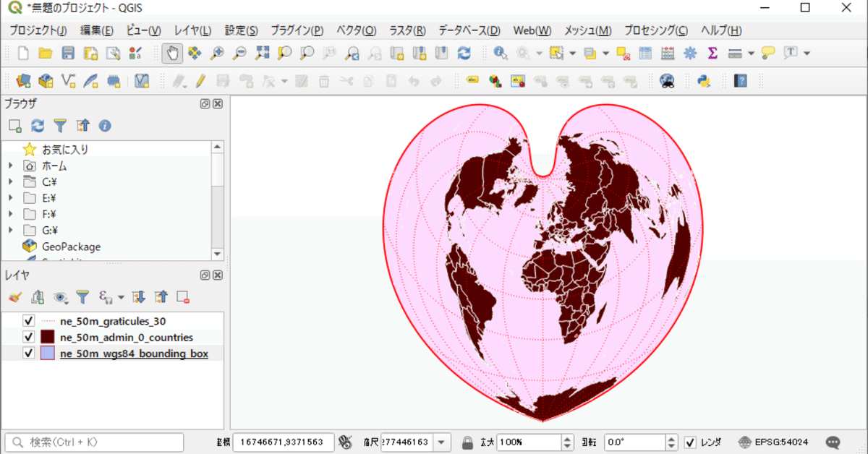Click the Messages speech bubble in status bar
Viewport: 868px width, 454px height.
(833, 442)
